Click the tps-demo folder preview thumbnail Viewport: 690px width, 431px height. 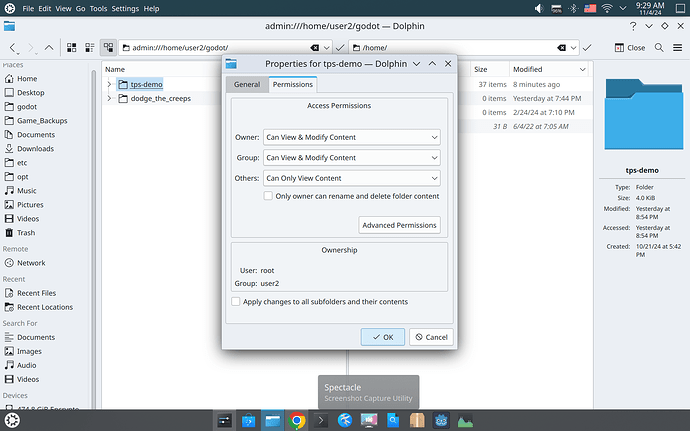643,114
